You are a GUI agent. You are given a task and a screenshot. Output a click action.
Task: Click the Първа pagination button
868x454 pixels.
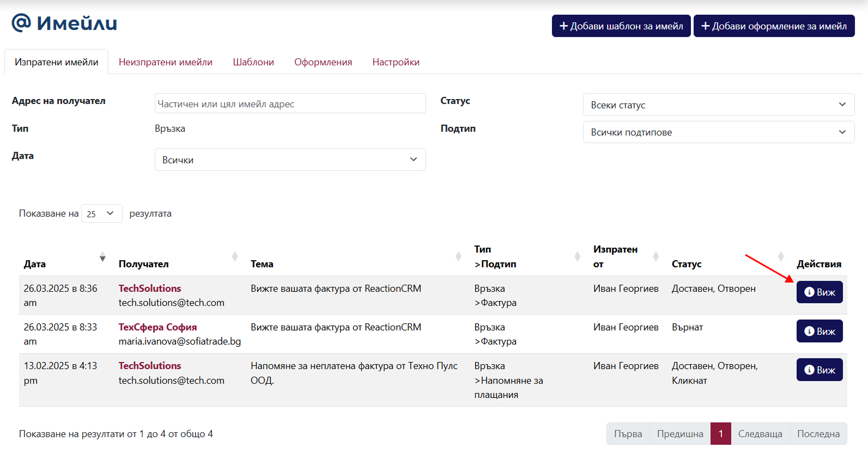pos(628,434)
